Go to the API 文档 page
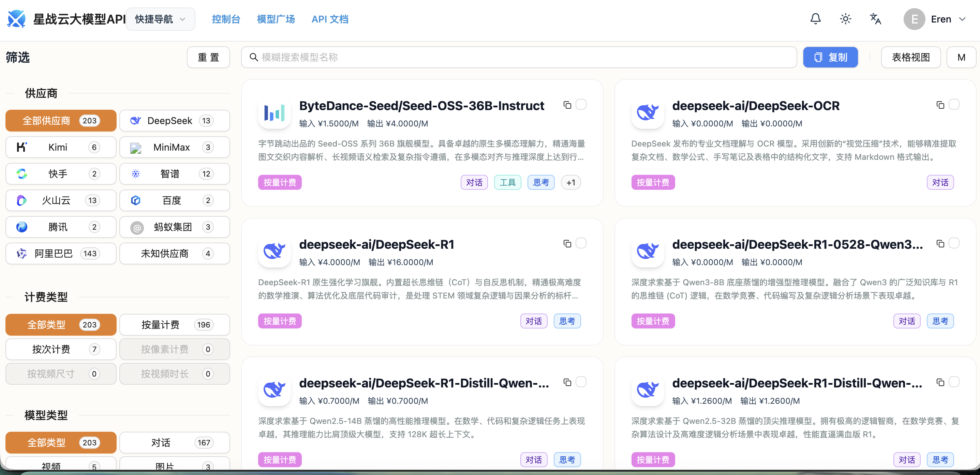The height and width of the screenshot is (475, 980). (x=330, y=19)
